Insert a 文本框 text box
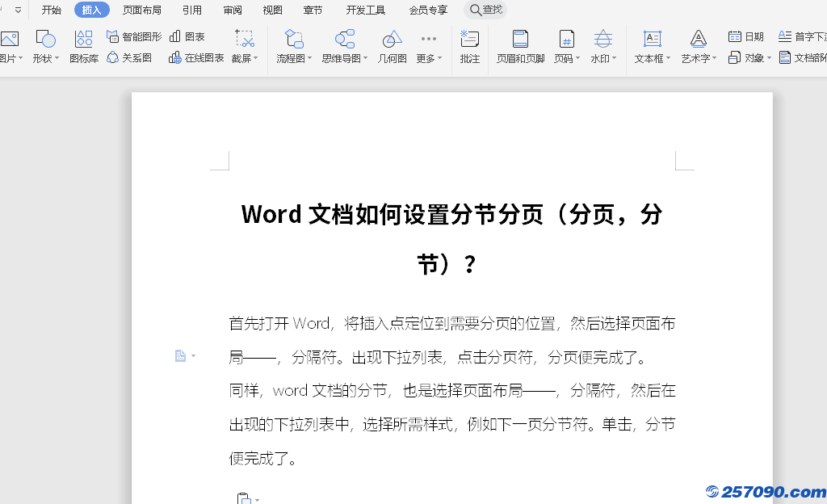The width and height of the screenshot is (827, 504). (652, 46)
